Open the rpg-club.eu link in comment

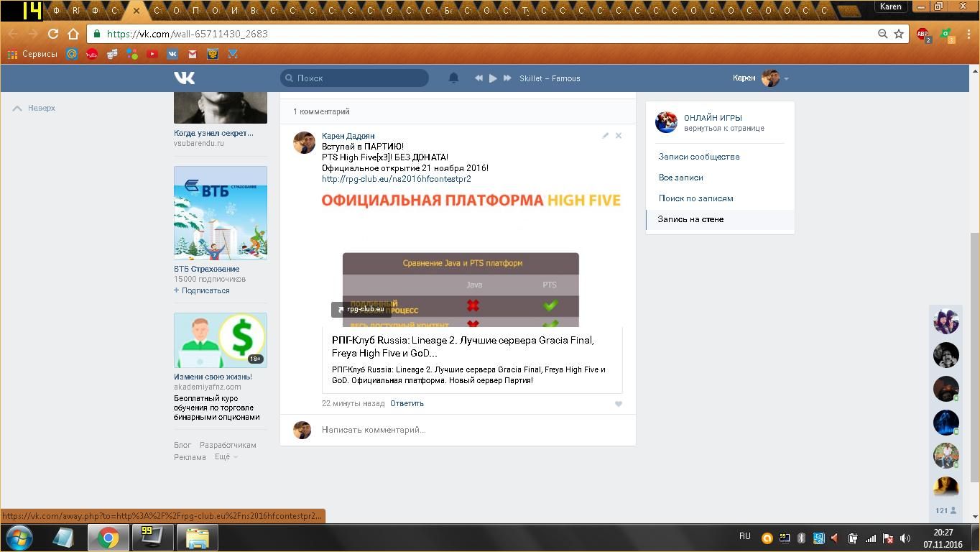tap(396, 179)
